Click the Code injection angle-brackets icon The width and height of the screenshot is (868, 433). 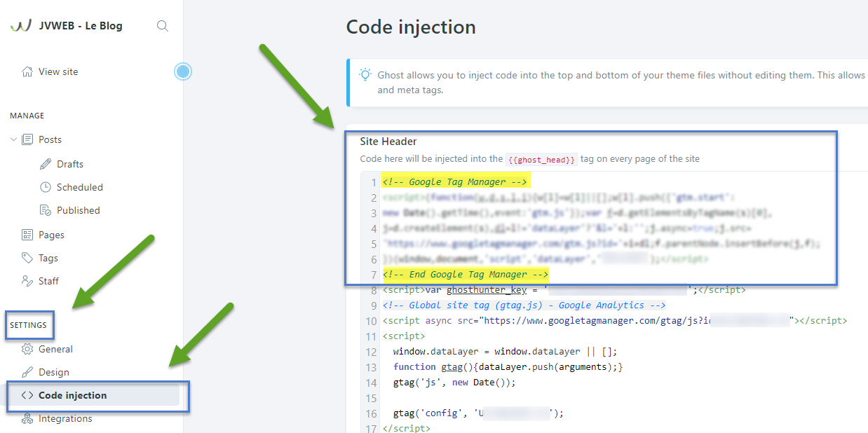click(27, 395)
